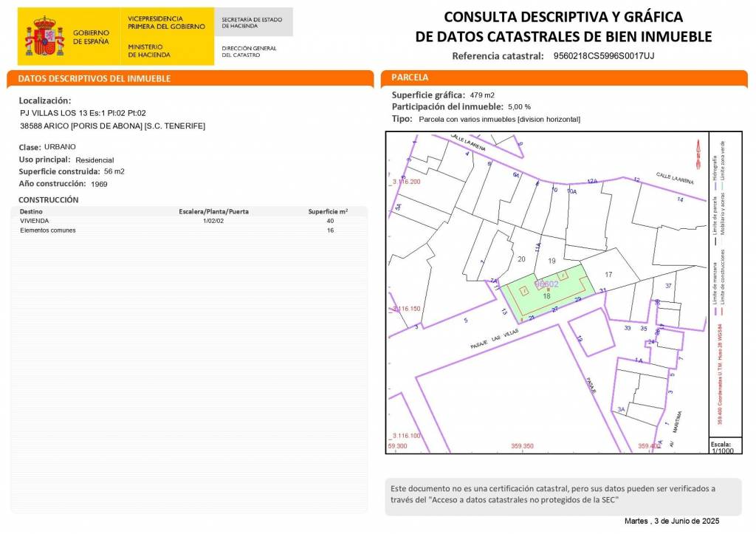The height and width of the screenshot is (534, 756).
Task: Click parcel number 17 on the map
Action: pos(608,275)
